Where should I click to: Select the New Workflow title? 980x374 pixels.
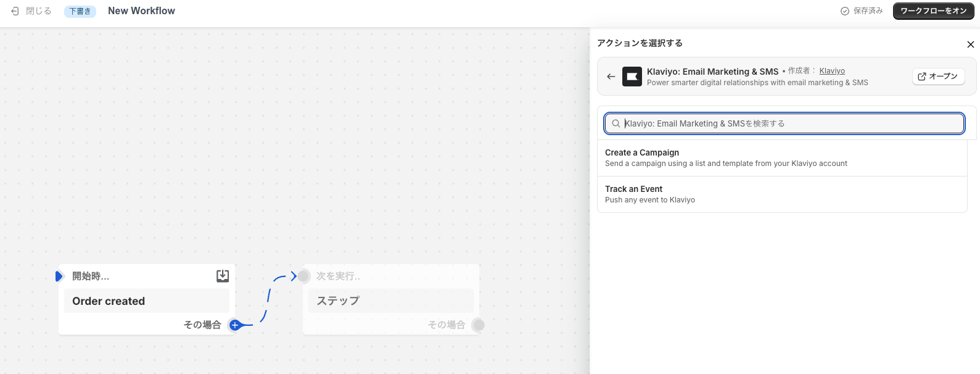coord(141,11)
